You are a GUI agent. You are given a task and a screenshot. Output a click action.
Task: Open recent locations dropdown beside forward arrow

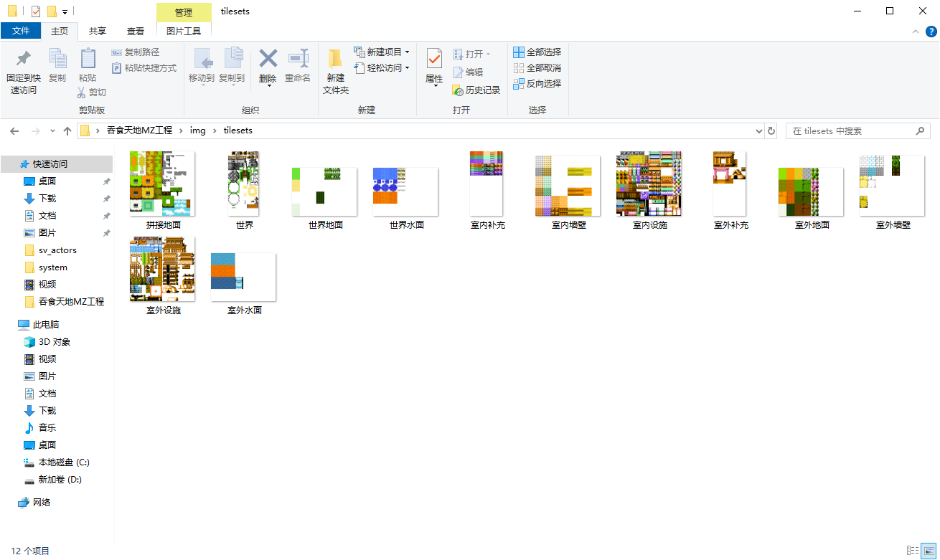[x=52, y=131]
